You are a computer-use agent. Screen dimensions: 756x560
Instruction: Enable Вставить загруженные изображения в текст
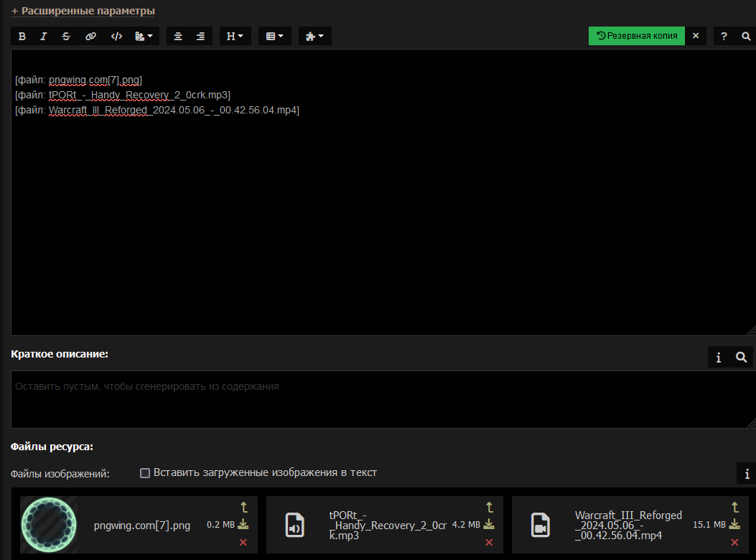coord(144,473)
